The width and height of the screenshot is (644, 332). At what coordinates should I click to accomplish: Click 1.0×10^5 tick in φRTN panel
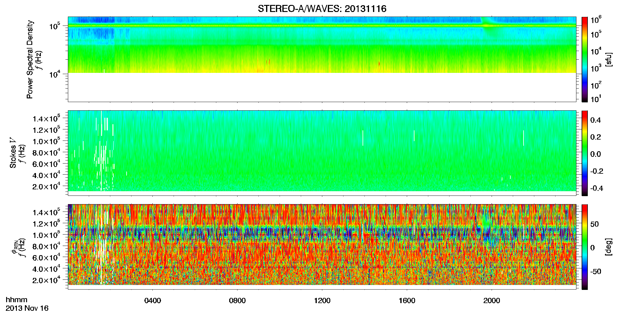[x=47, y=235]
